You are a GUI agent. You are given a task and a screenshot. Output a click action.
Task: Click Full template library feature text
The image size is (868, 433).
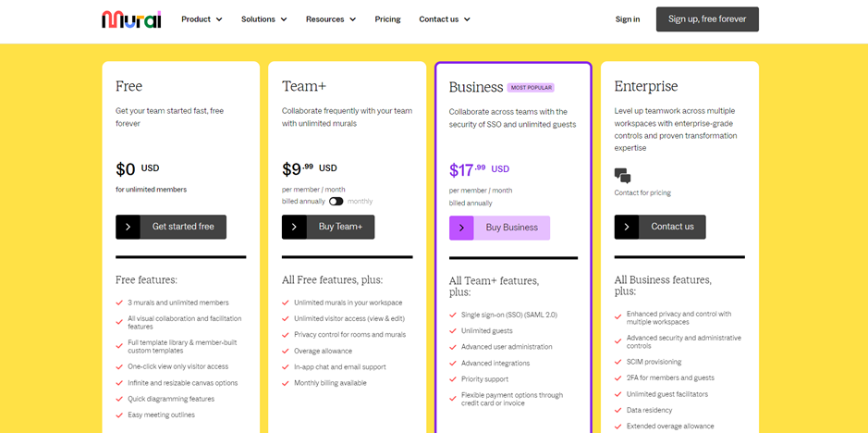(x=182, y=347)
